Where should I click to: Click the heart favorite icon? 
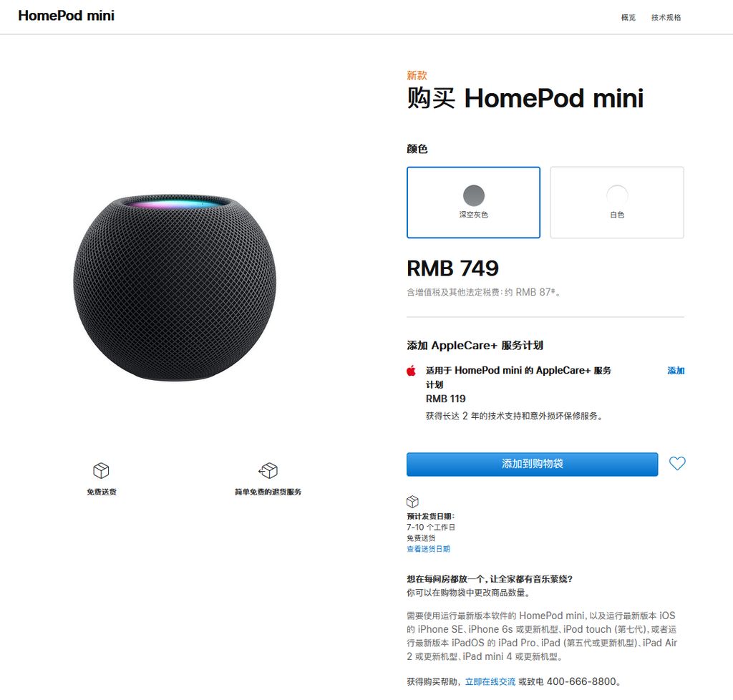[677, 464]
